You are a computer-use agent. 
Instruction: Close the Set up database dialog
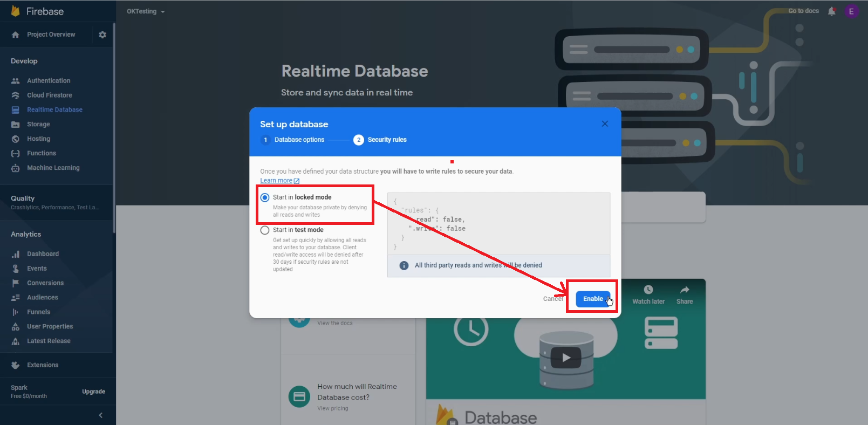tap(605, 124)
